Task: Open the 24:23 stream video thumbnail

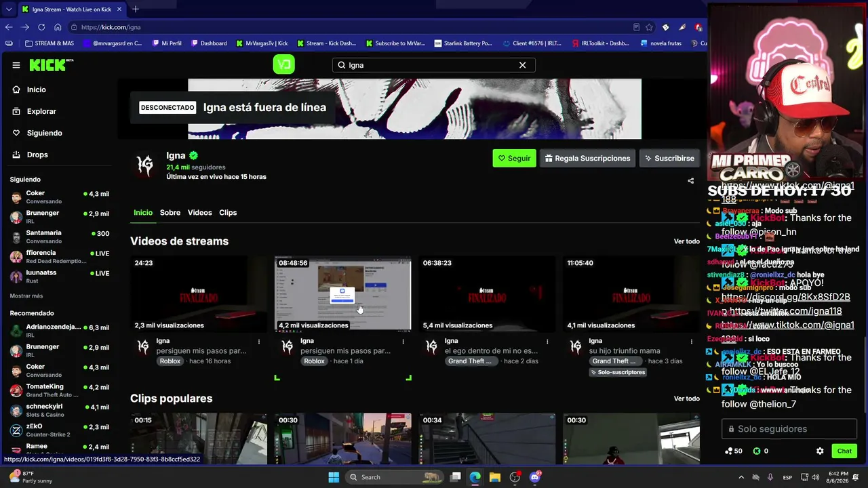Action: [199, 293]
